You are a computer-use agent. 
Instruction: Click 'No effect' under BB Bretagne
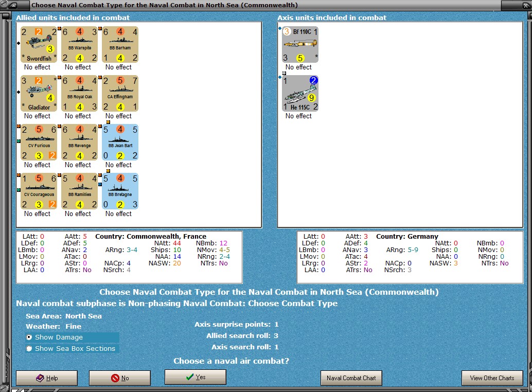[118, 213]
